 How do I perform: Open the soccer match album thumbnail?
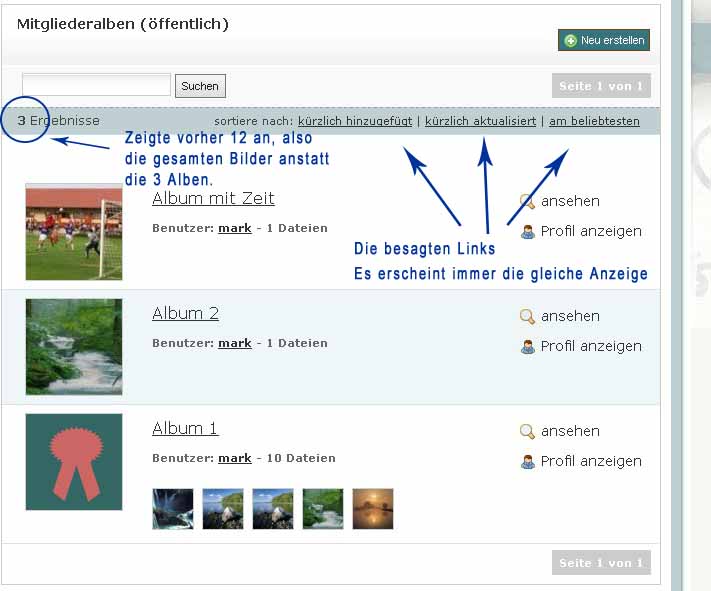pos(74,232)
